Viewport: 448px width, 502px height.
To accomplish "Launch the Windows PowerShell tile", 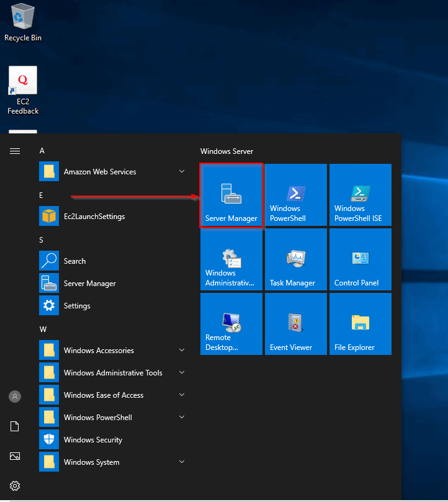I will click(295, 195).
